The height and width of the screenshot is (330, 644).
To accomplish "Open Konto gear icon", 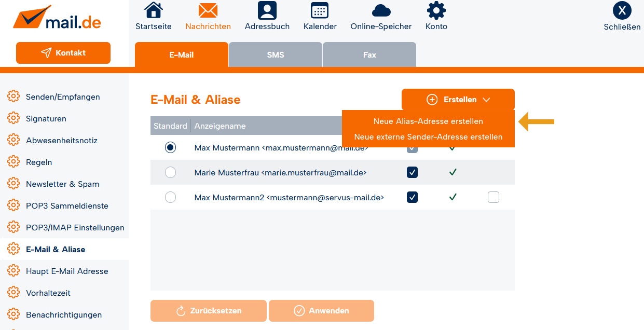I will pyautogui.click(x=436, y=11).
